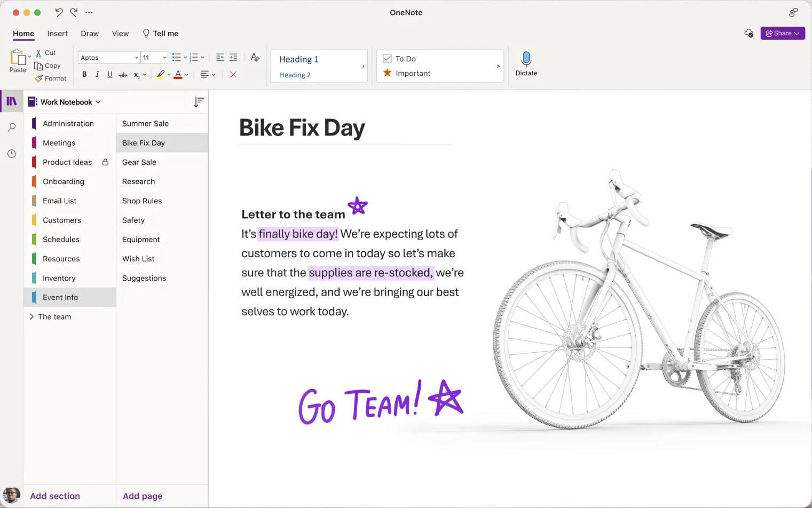Apply the To Do checkbox tag
812x508 pixels.
[399, 59]
